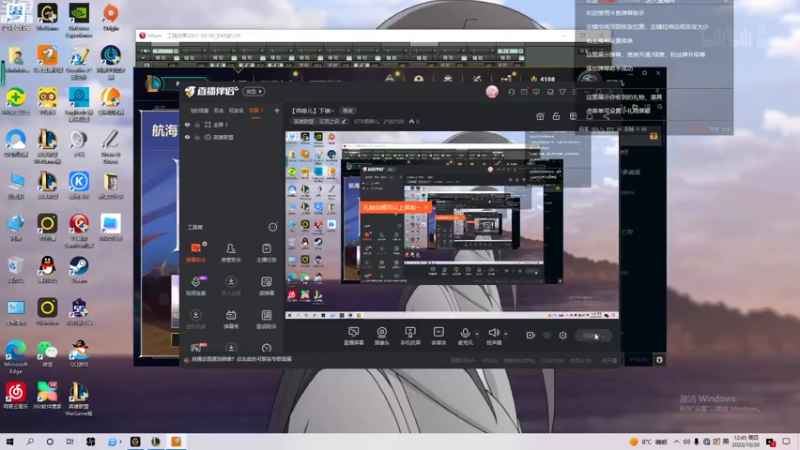Expand the speaker options arrow
The height and width of the screenshot is (450, 800).
pyautogui.click(x=506, y=334)
